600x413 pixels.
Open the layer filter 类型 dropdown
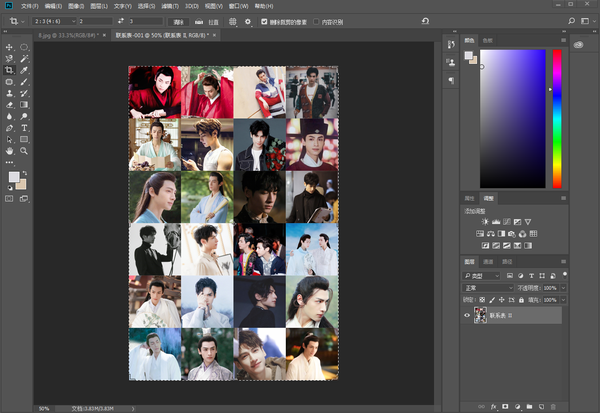coord(482,274)
